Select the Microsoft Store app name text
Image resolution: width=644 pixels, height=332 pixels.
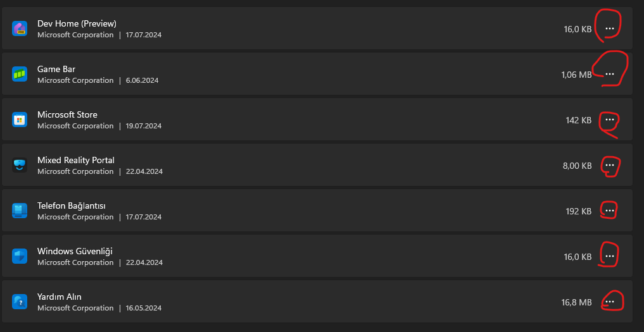pyautogui.click(x=67, y=114)
